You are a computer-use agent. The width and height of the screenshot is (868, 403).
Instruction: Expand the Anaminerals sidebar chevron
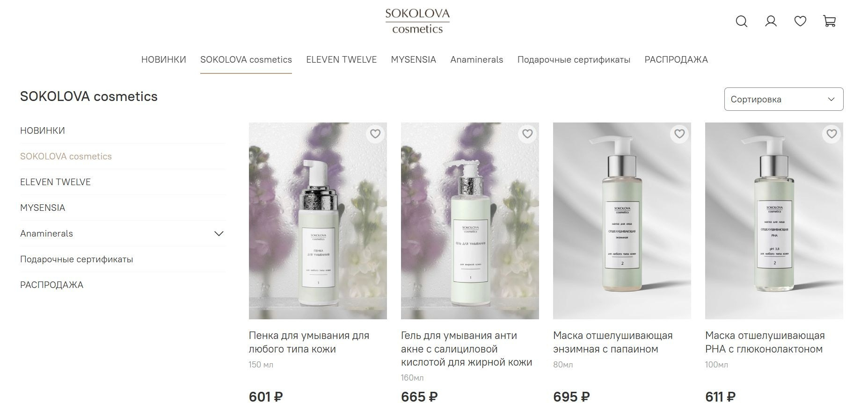click(219, 233)
